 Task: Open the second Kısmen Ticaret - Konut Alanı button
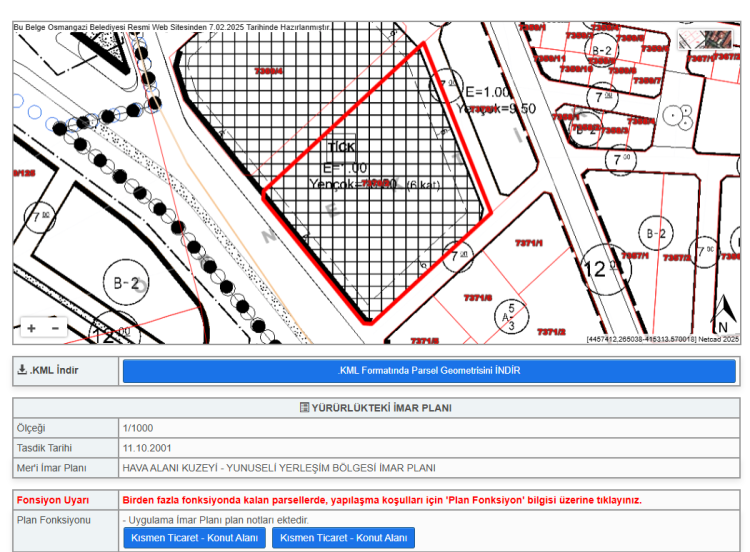coord(343,538)
